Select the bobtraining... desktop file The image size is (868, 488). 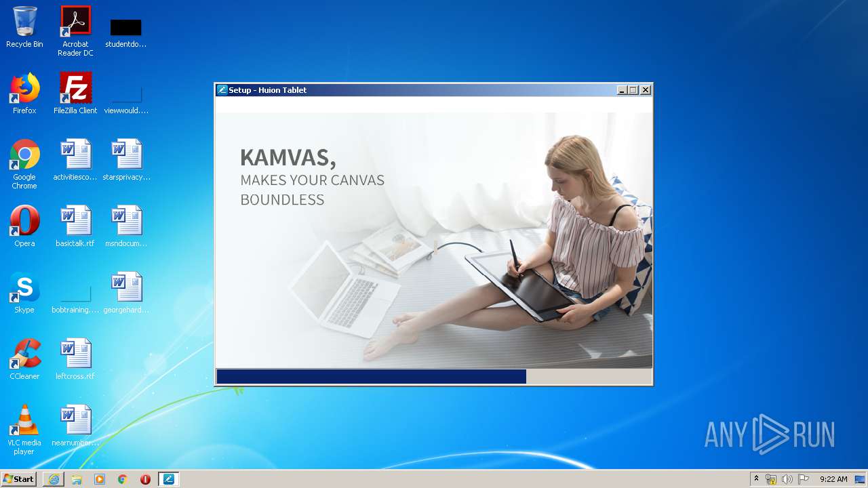(x=75, y=300)
